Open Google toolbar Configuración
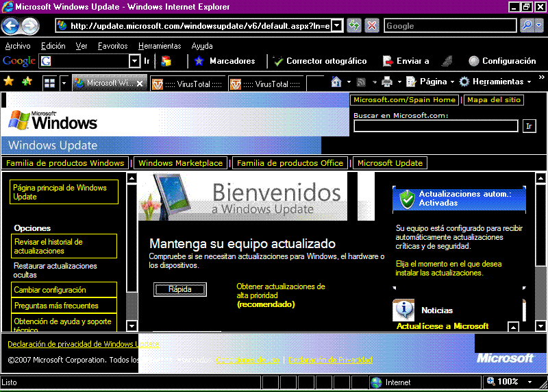 [x=502, y=61]
